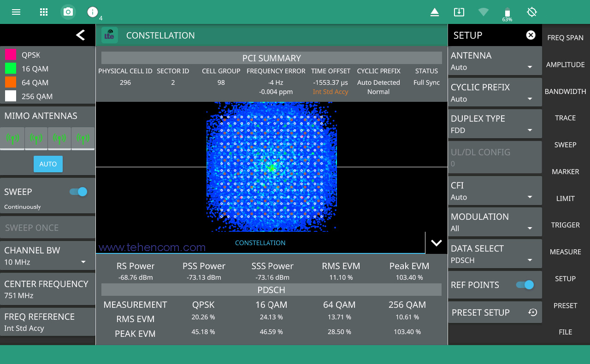Take a screenshot with camera icon
This screenshot has height=364, width=590.
(x=68, y=12)
